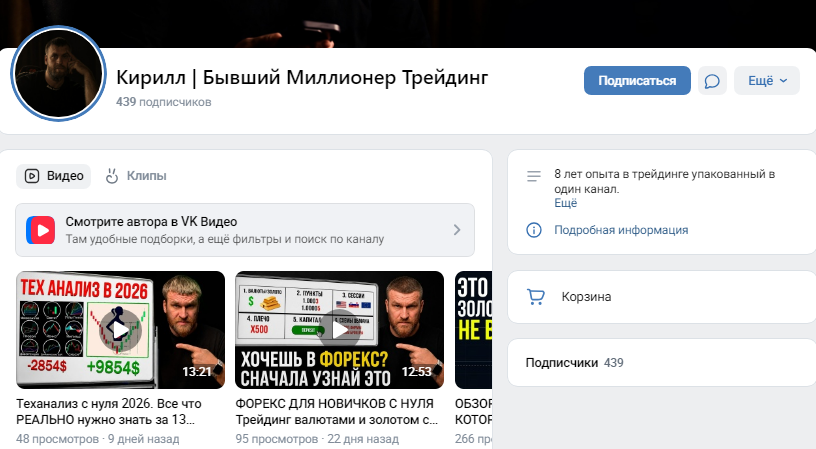The height and width of the screenshot is (449, 816).
Task: Open the Корзина section
Action: 662,297
